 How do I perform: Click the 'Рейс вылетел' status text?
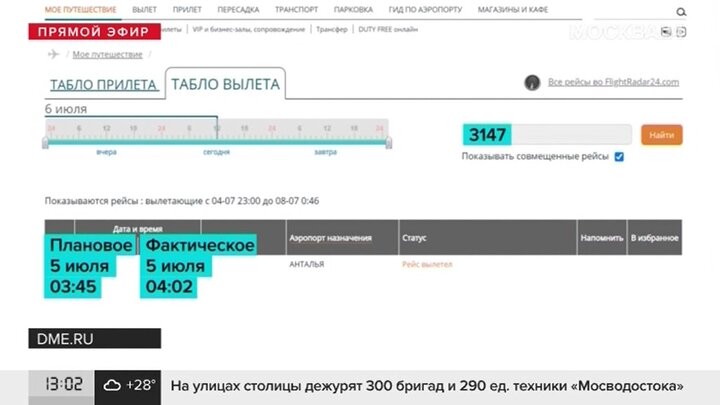pos(427,264)
